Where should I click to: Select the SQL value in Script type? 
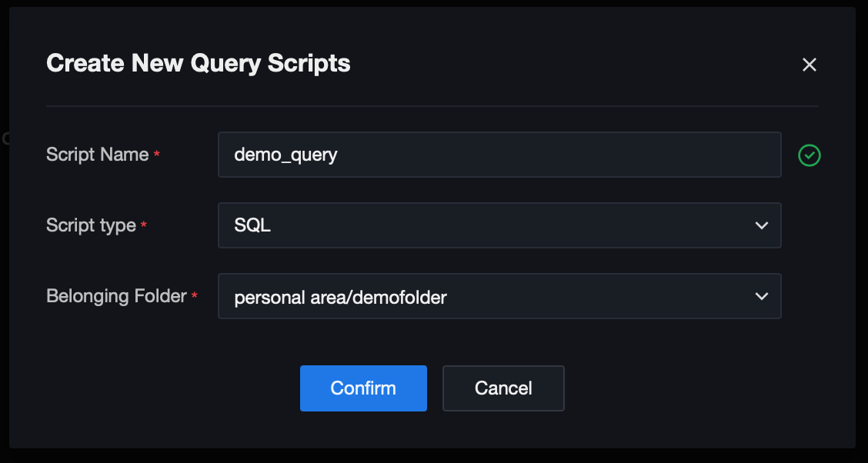coord(252,225)
